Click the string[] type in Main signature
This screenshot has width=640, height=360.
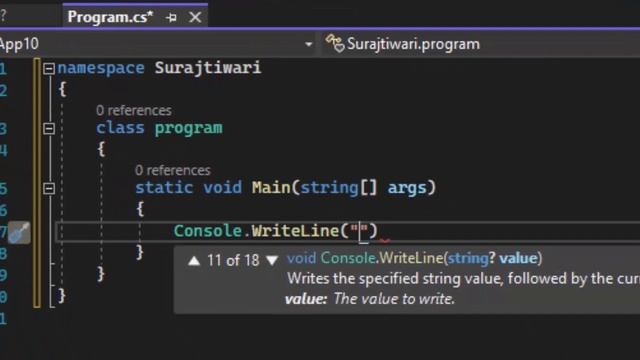[x=339, y=188]
